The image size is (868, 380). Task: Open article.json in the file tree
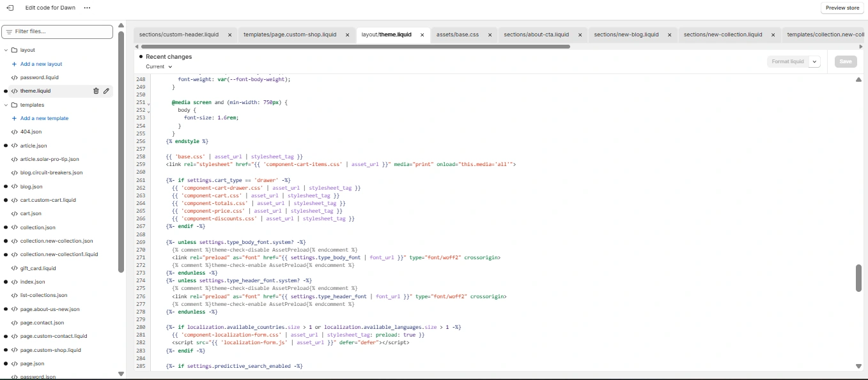pos(33,146)
